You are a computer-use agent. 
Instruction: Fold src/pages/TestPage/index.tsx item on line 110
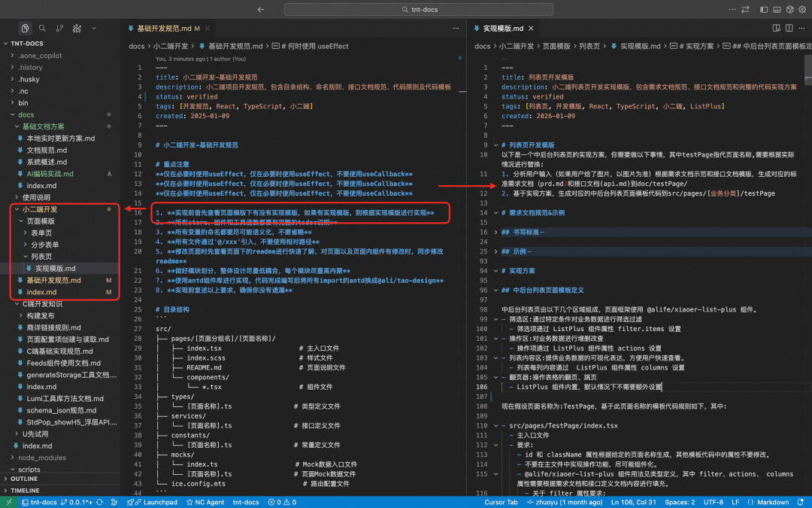[x=495, y=425]
